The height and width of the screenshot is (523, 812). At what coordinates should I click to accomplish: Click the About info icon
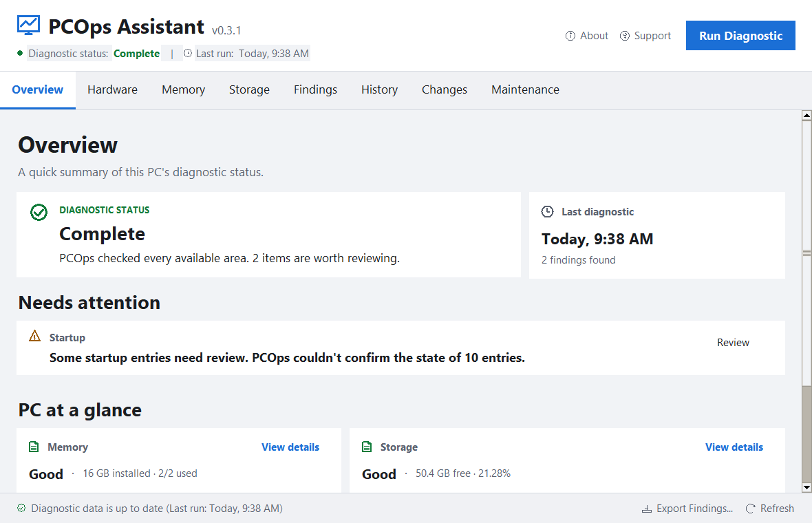(570, 36)
